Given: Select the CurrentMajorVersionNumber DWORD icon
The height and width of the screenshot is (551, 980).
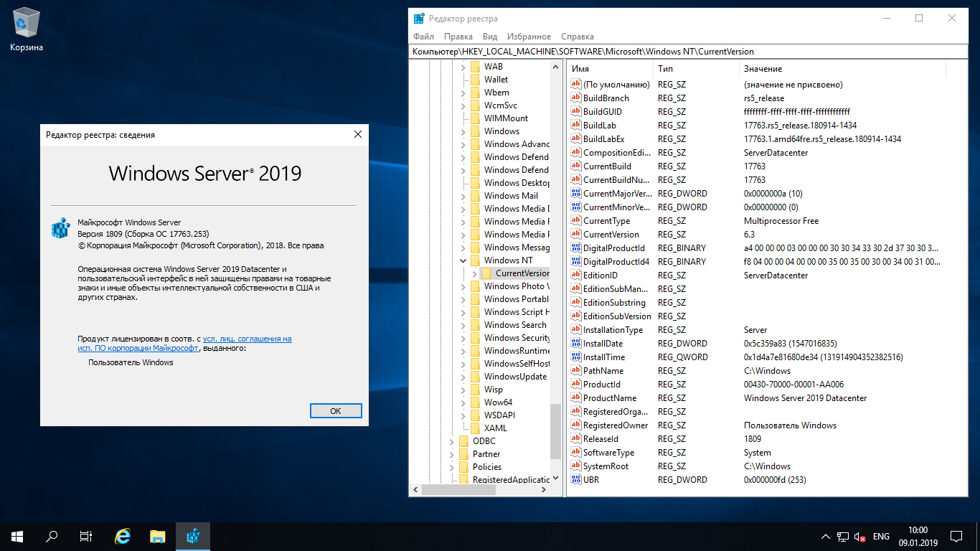Looking at the screenshot, I should coord(575,193).
